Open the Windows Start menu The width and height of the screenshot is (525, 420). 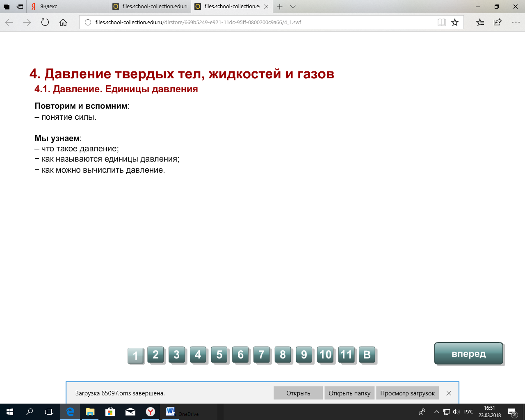click(x=10, y=412)
